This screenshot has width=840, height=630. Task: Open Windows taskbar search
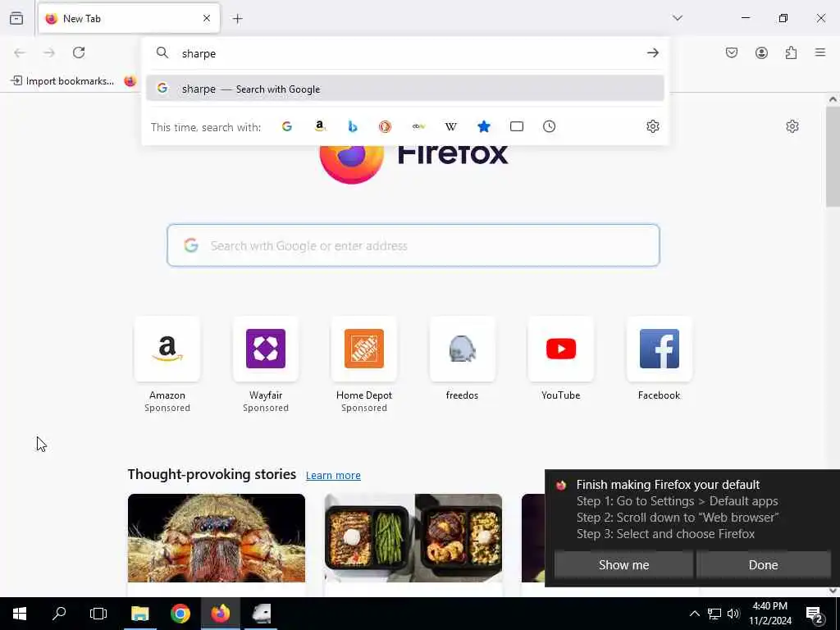click(x=59, y=614)
